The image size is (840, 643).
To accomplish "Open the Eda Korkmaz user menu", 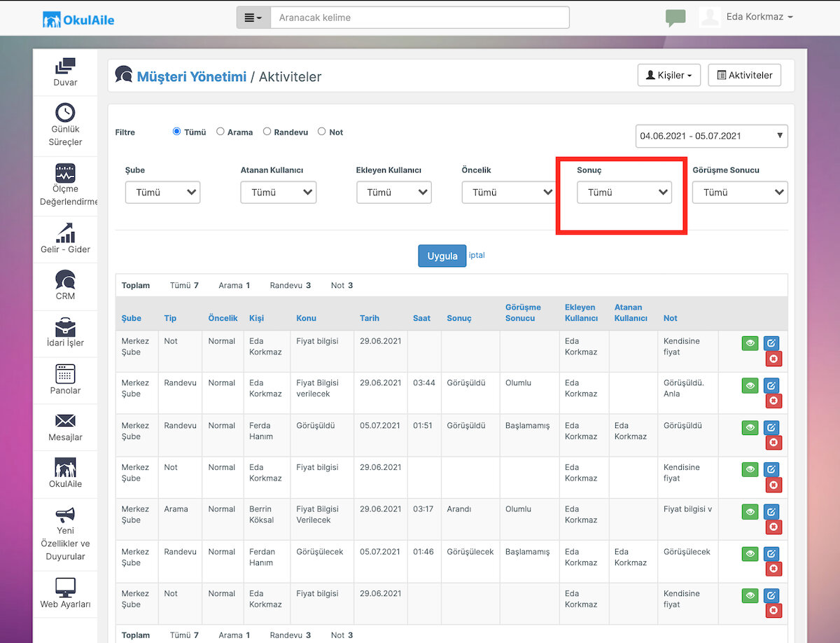I will [759, 17].
